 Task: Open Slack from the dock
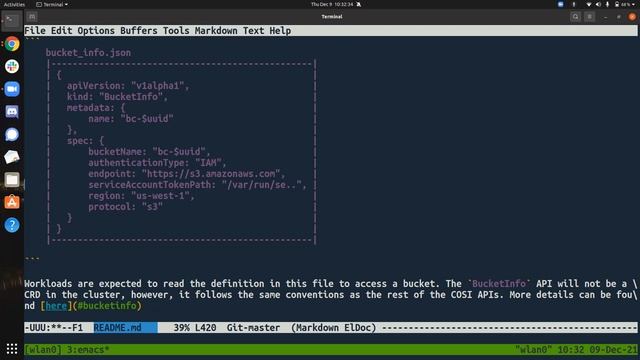tap(12, 66)
